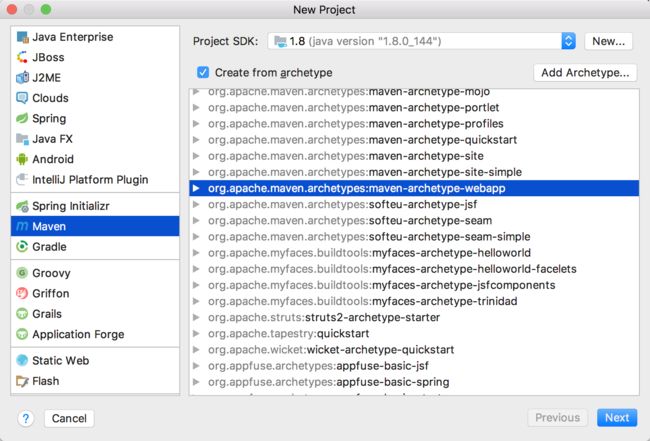Expand maven-archetype-portlet node
This screenshot has height=441, width=650.
196,107
